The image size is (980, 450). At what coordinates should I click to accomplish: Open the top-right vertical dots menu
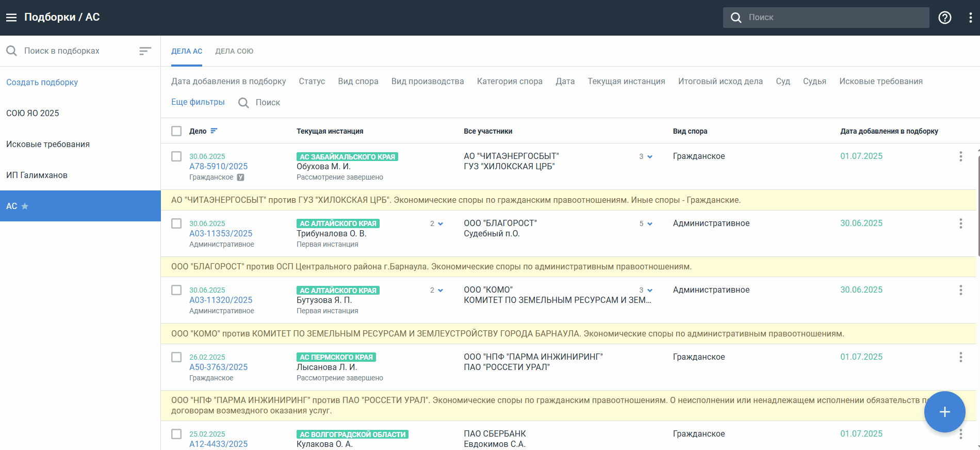[970, 18]
